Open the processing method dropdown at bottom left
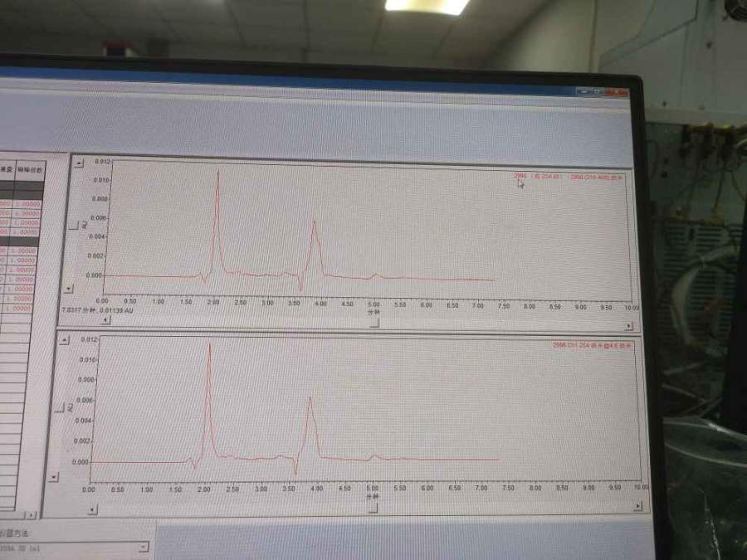This screenshot has width=747, height=560. pos(144,548)
